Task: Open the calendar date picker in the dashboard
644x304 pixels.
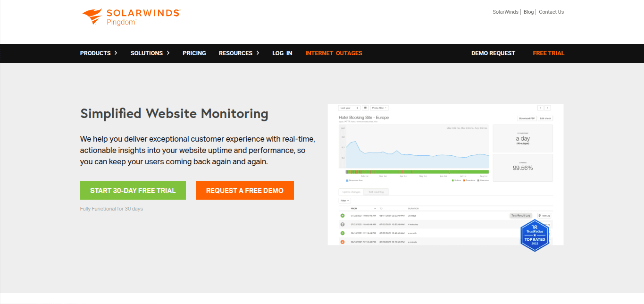Action: [366, 108]
